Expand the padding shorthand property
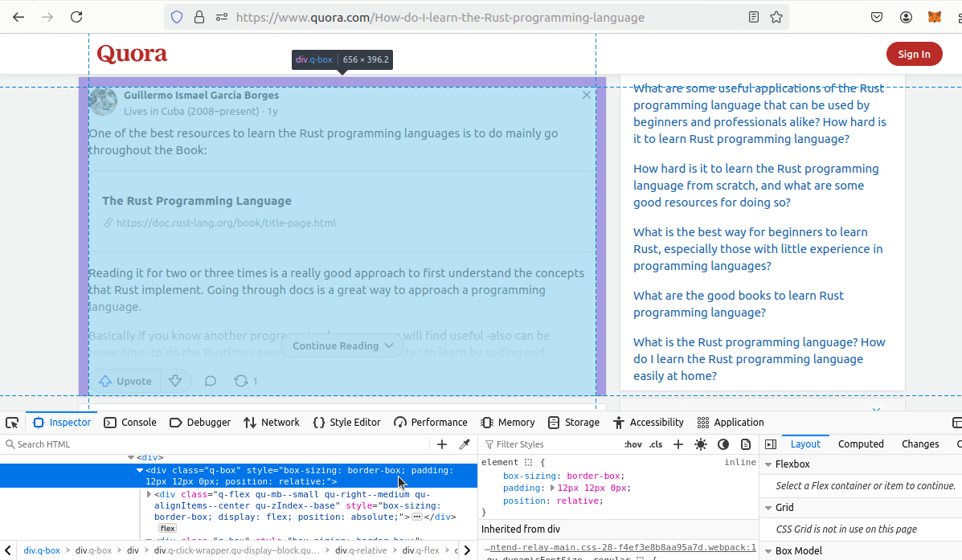The image size is (962, 560). click(552, 488)
